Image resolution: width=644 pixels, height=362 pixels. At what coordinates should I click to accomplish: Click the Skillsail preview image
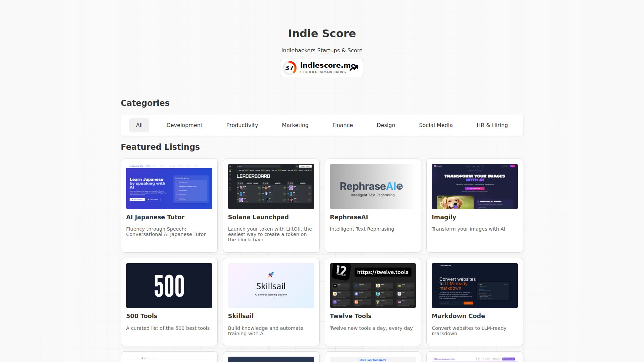(x=271, y=285)
